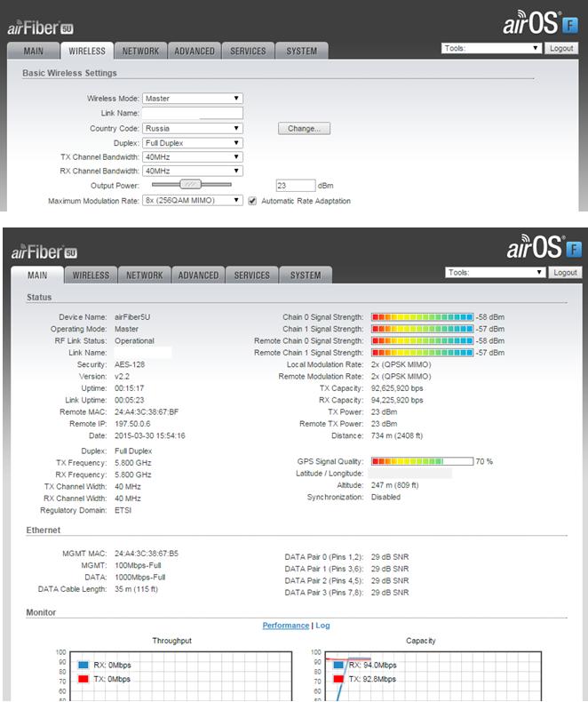Click Distance value 734 m (2408 ft)
This screenshot has width=588, height=702.
click(397, 435)
